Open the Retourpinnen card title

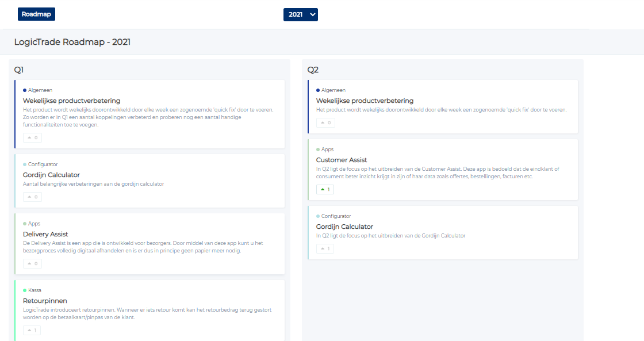45,301
